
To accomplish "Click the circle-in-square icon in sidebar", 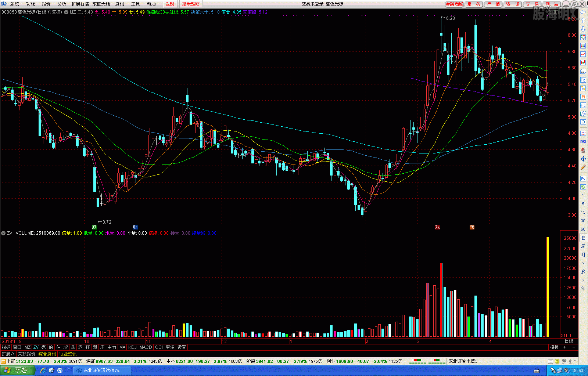I will (x=583, y=122).
